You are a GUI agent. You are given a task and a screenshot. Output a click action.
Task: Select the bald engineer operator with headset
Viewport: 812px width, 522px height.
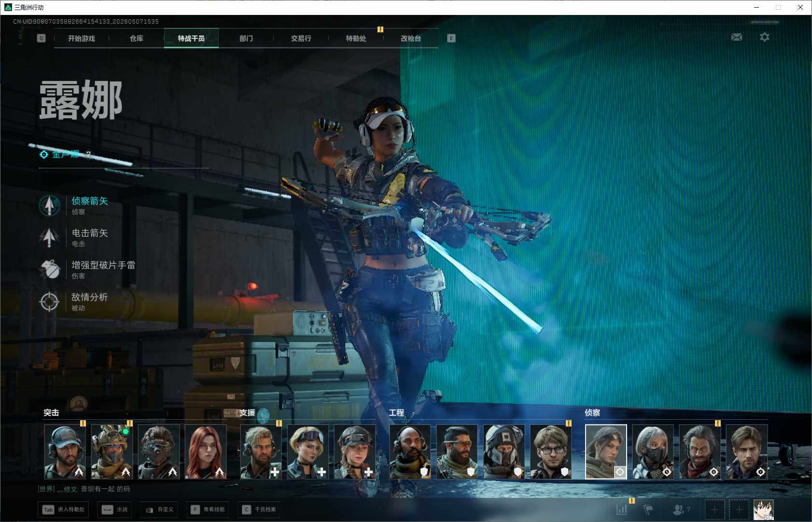point(410,452)
